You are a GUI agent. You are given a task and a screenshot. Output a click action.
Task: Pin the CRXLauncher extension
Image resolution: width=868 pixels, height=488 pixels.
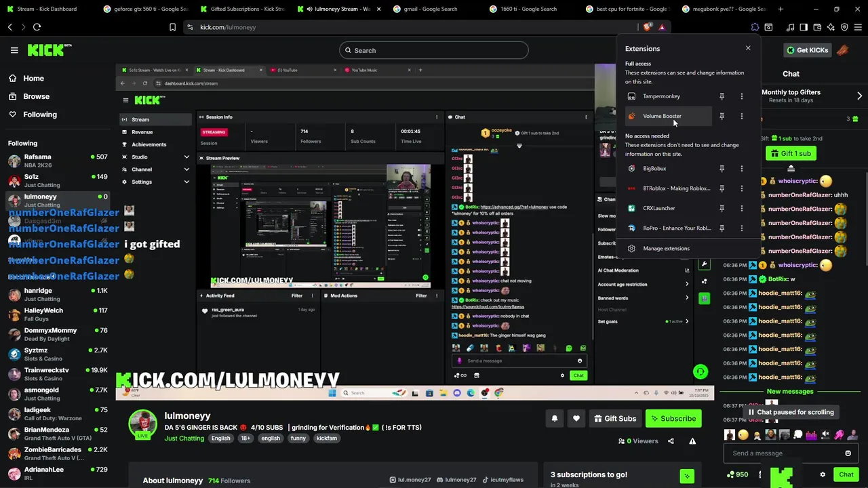(722, 208)
